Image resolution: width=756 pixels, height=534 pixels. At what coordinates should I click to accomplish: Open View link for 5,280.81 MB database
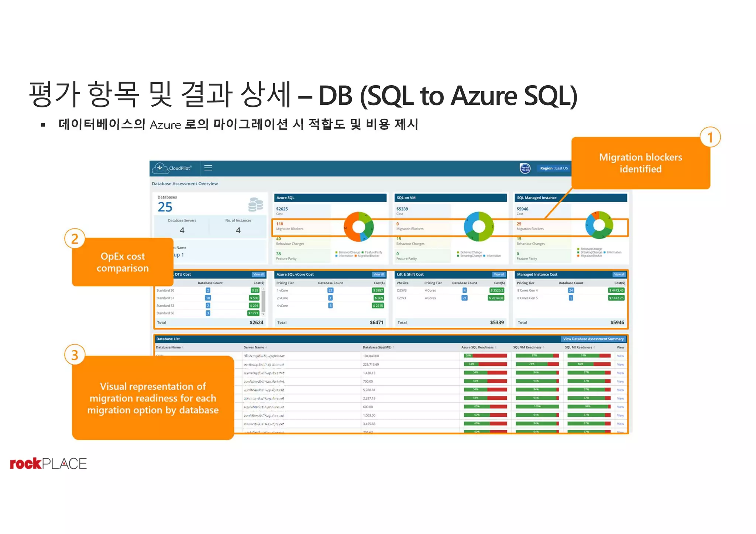(x=620, y=390)
